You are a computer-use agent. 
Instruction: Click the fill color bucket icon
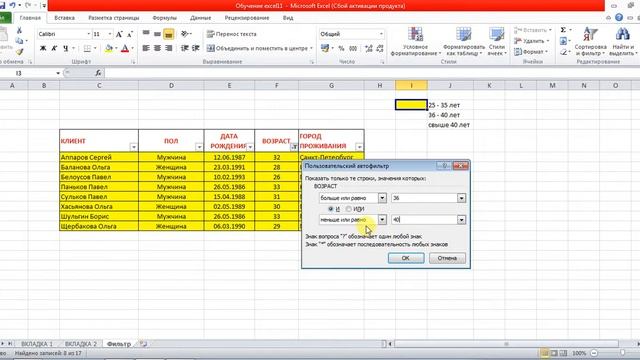click(x=109, y=48)
